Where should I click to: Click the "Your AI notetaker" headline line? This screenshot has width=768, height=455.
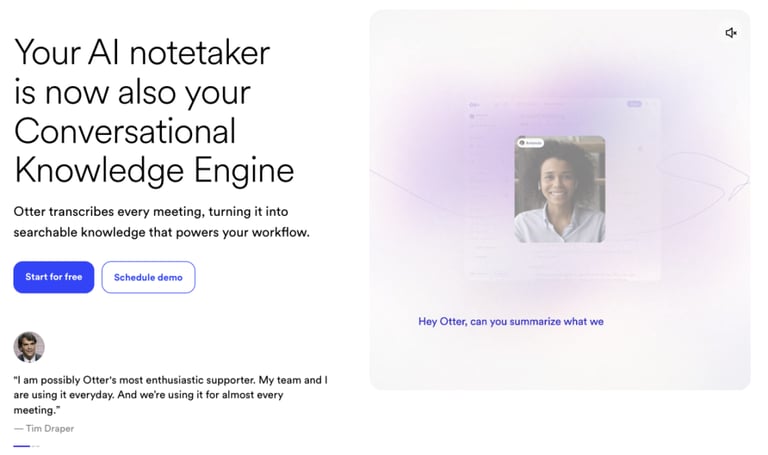[142, 52]
